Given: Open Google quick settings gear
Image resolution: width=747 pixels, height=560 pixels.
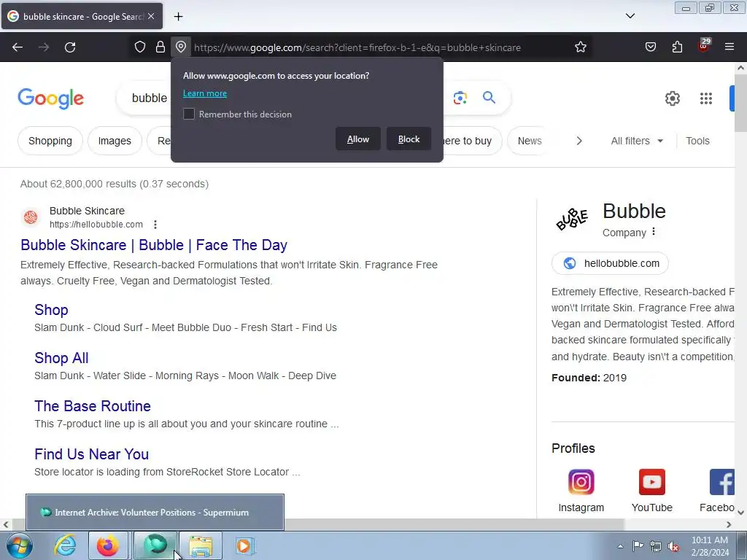Looking at the screenshot, I should 672,98.
